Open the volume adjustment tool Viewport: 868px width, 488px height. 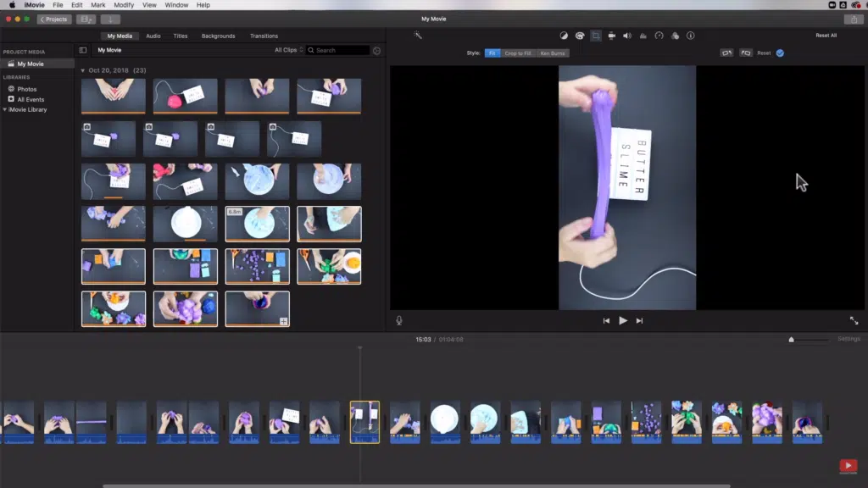(627, 36)
